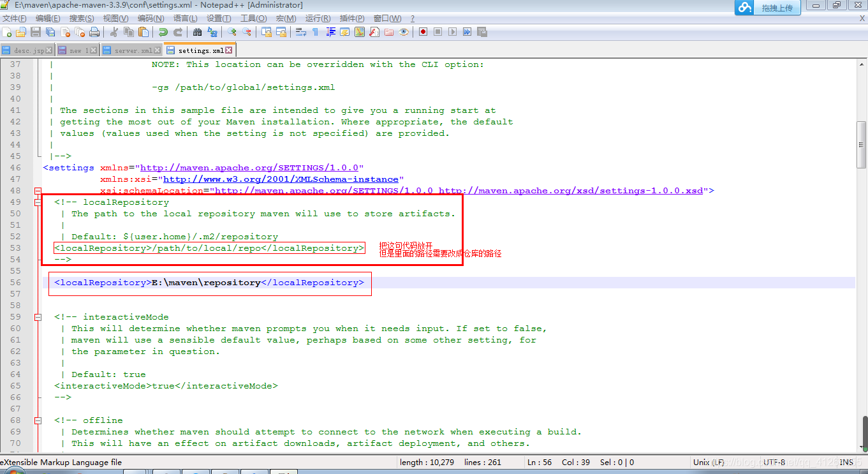The height and width of the screenshot is (474, 868).
Task: Switch to the desc.jsp tab
Action: point(28,50)
